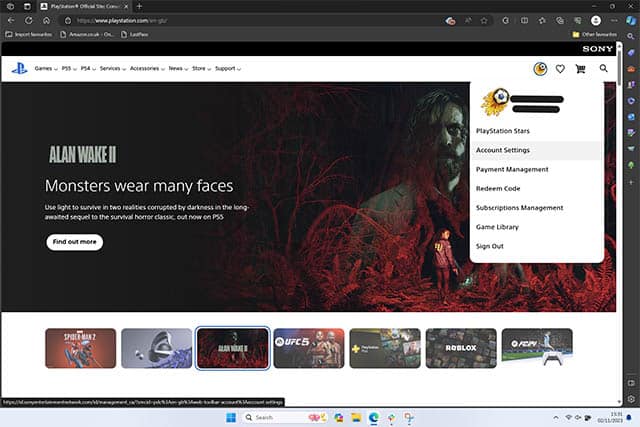Select the Roblox carousel thumbnail
Screen dimensions: 640x427
(x=460, y=348)
